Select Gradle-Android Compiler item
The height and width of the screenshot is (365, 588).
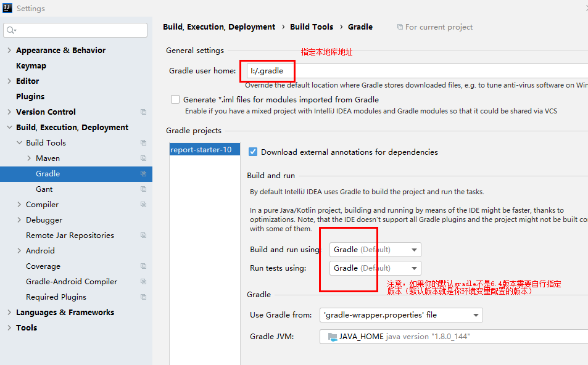(72, 281)
